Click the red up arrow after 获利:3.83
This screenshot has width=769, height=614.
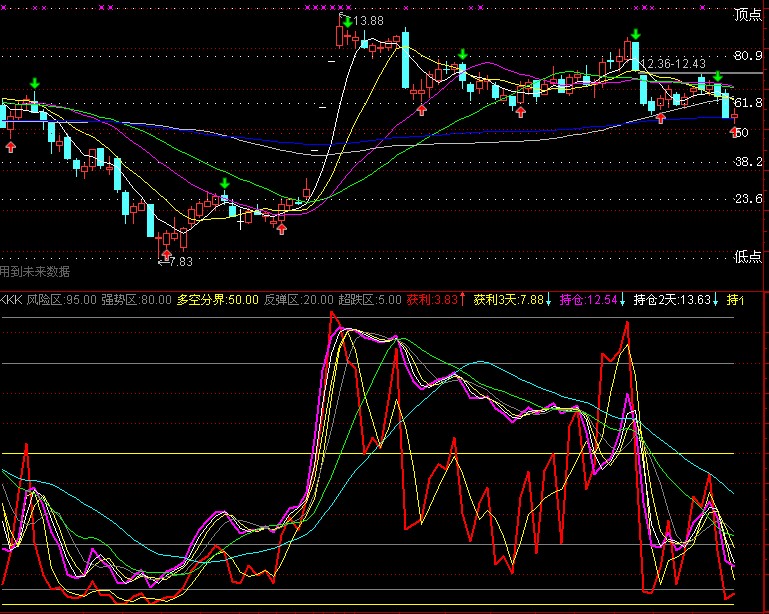point(462,299)
